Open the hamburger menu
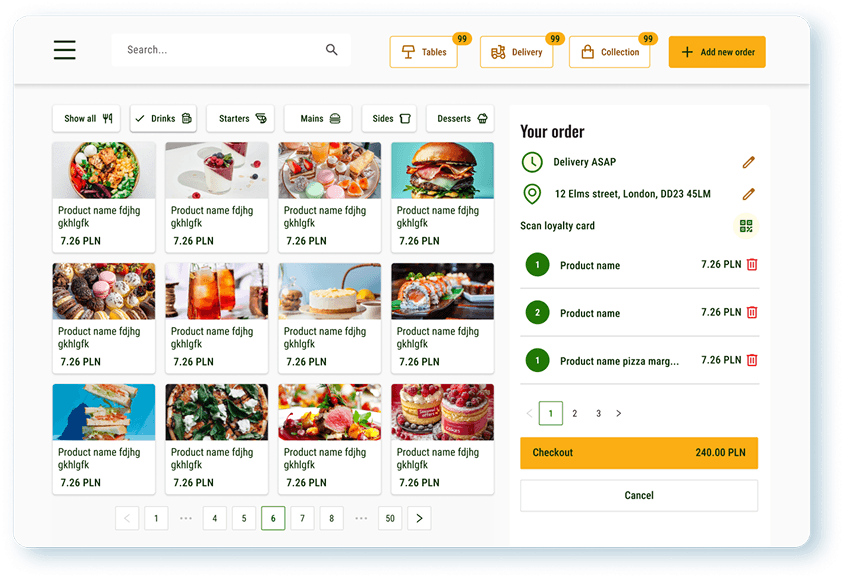 pyautogui.click(x=65, y=50)
